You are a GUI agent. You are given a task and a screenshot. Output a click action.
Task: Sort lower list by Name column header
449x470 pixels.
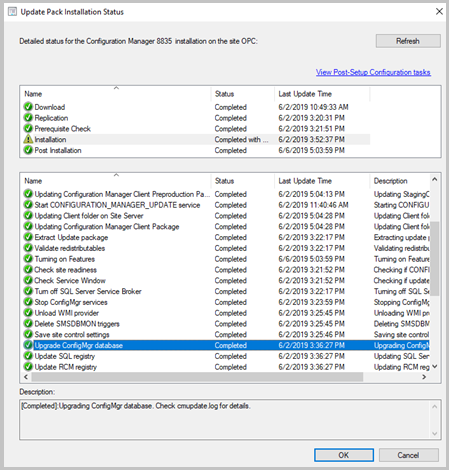pyautogui.click(x=116, y=181)
